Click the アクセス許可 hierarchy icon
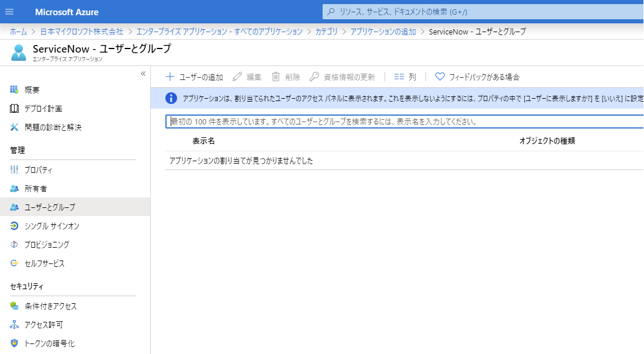This screenshot has height=354, width=644. point(15,324)
